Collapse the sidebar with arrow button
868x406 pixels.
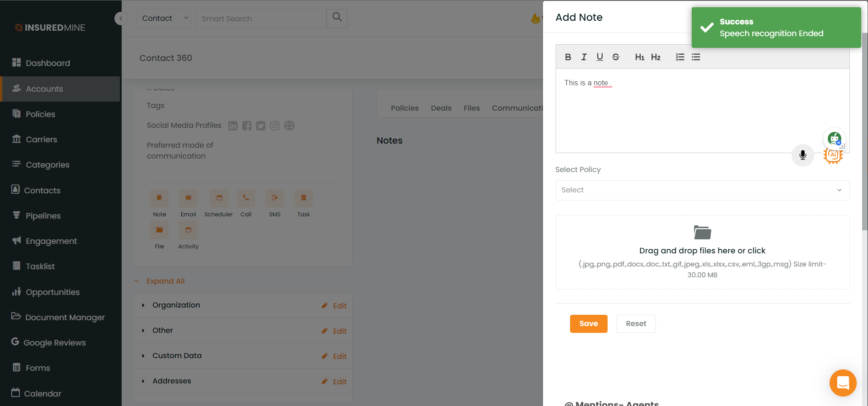(x=121, y=19)
